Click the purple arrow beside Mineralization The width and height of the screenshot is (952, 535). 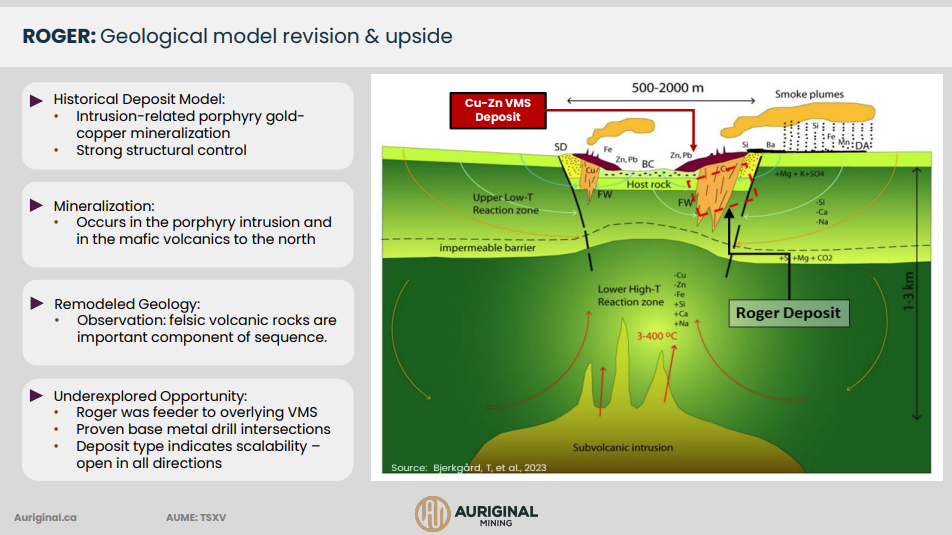tap(37, 206)
